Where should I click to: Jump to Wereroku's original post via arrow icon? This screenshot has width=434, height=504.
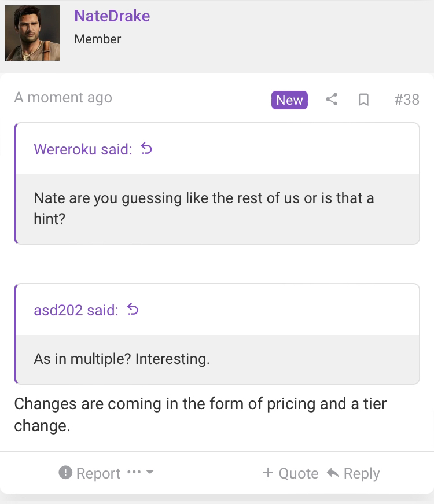147,149
